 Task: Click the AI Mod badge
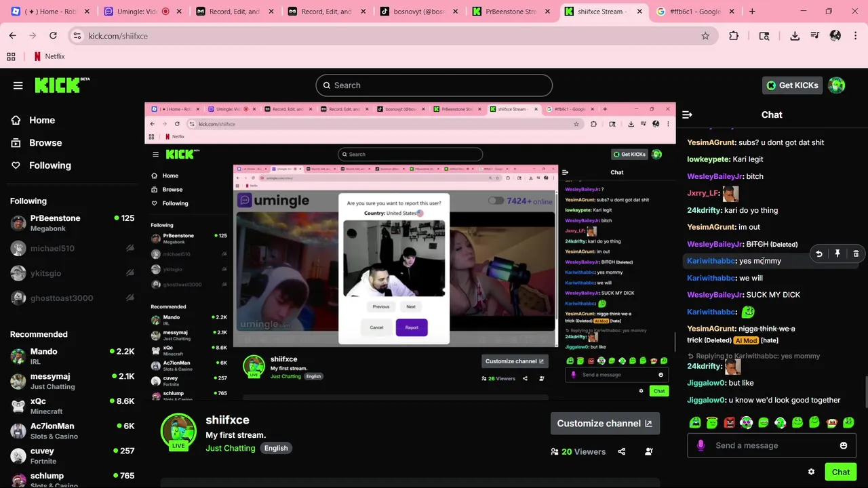[x=746, y=340]
